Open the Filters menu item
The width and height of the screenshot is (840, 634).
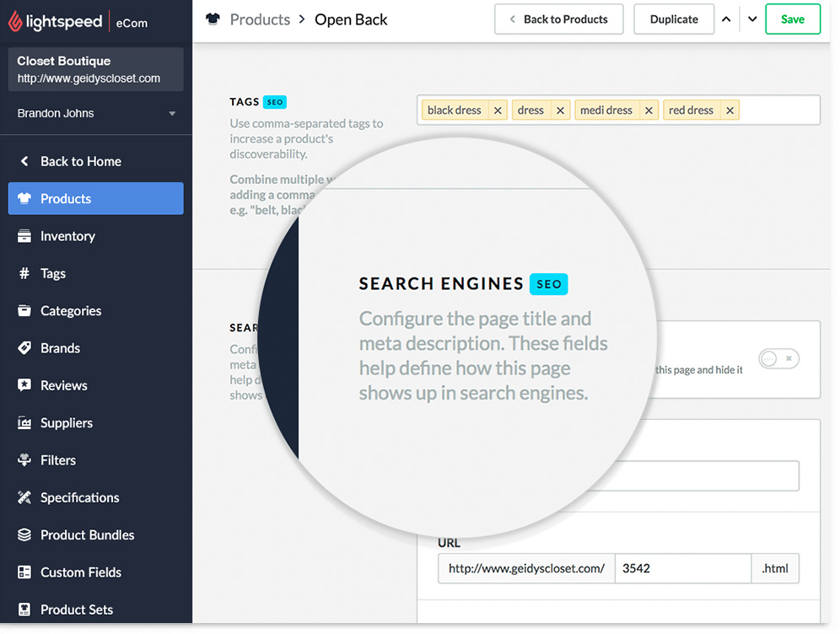tap(96, 460)
